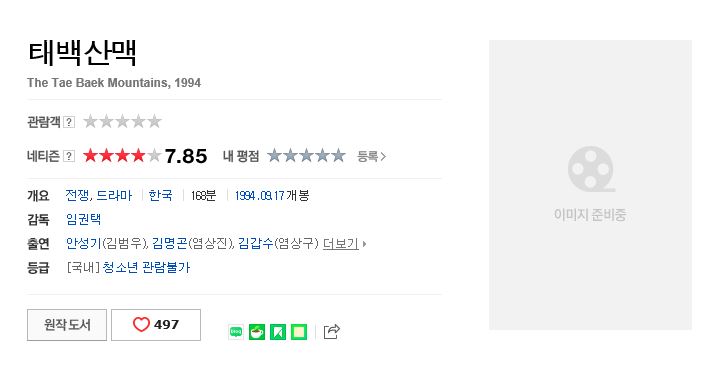Select the 한국 country link
The image size is (725, 387).
160,196
